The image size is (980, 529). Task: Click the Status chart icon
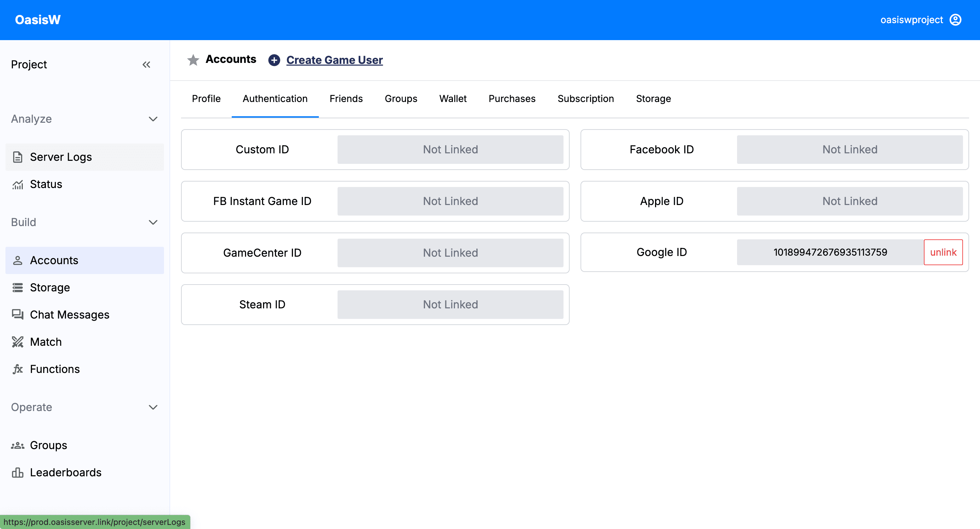point(17,184)
